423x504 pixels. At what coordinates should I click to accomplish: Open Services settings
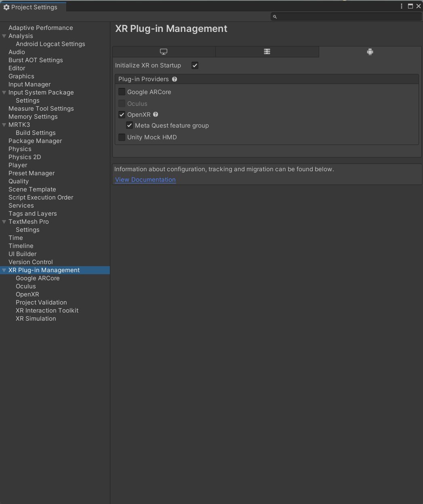coord(21,206)
